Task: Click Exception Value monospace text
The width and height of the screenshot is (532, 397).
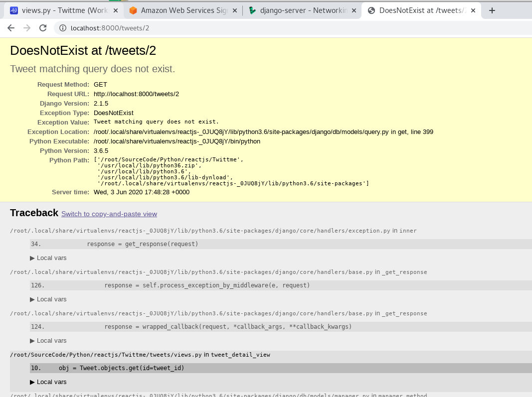Action: (x=156, y=122)
